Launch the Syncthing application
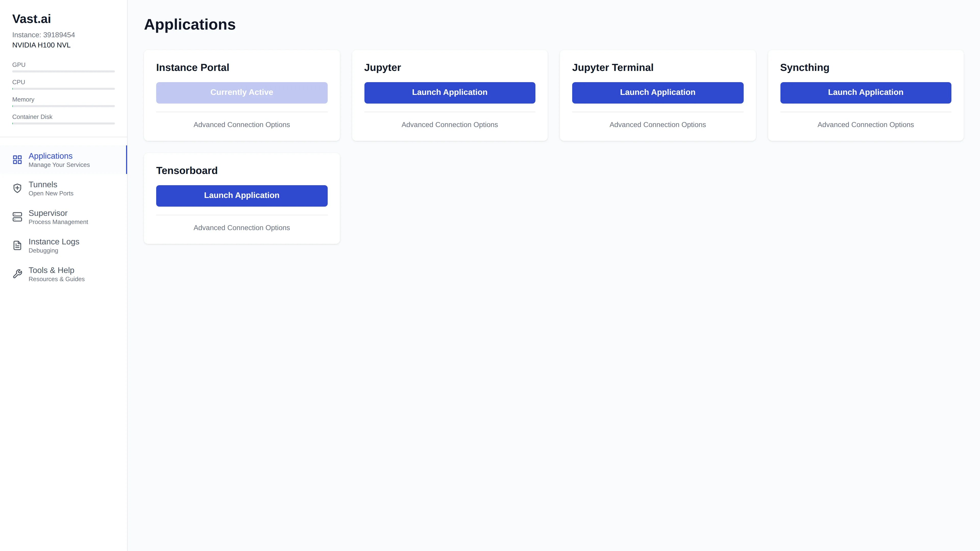Screen dimensions: 980x551 point(865,93)
